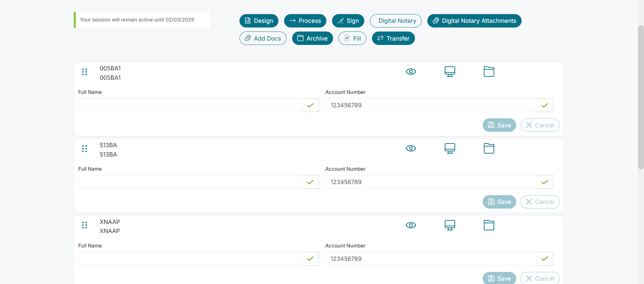Open the folder icon in the 513BA row
The image size is (644, 284).
pos(489,148)
